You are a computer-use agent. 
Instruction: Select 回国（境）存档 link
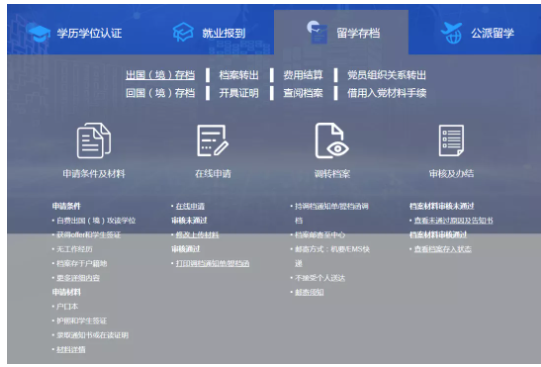[x=160, y=93]
